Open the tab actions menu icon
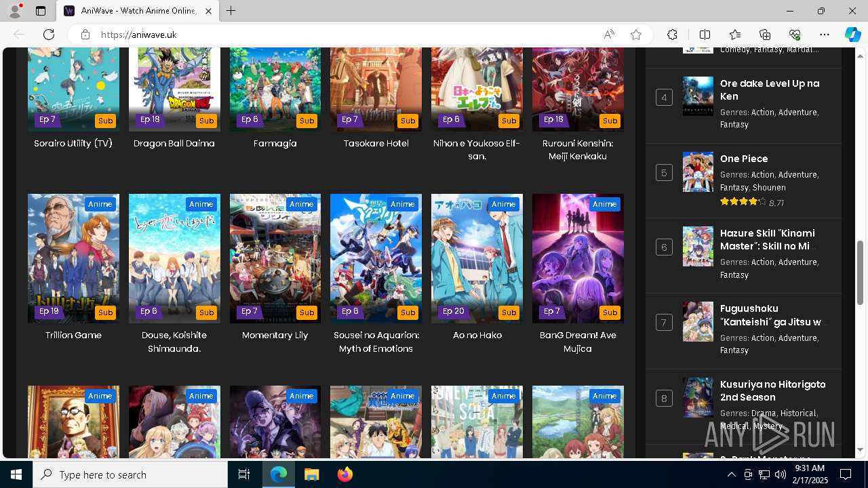Viewport: 868px width, 488px height. coord(41,11)
